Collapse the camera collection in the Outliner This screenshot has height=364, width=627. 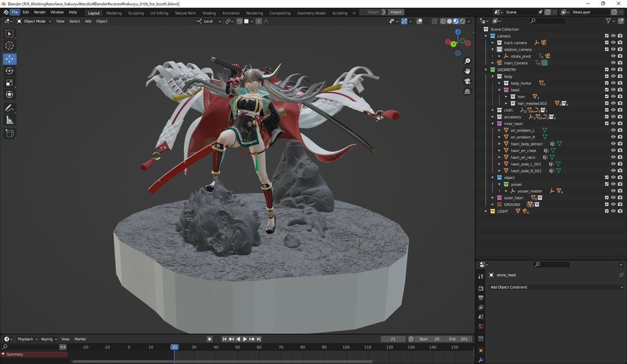486,35
